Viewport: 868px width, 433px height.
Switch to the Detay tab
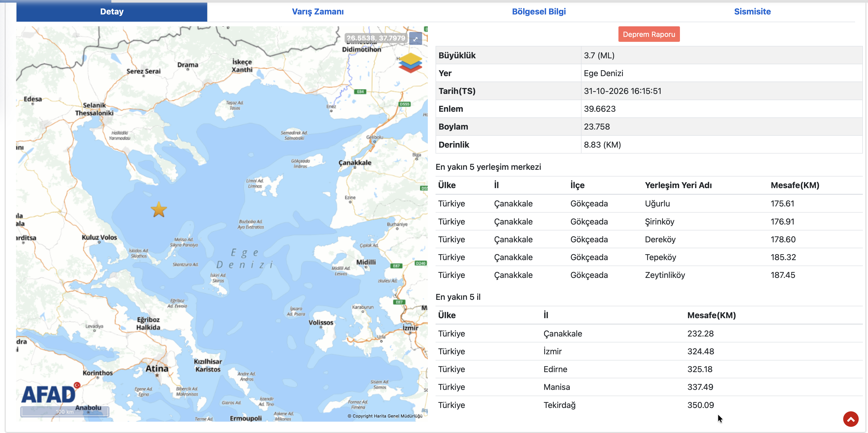pos(112,12)
